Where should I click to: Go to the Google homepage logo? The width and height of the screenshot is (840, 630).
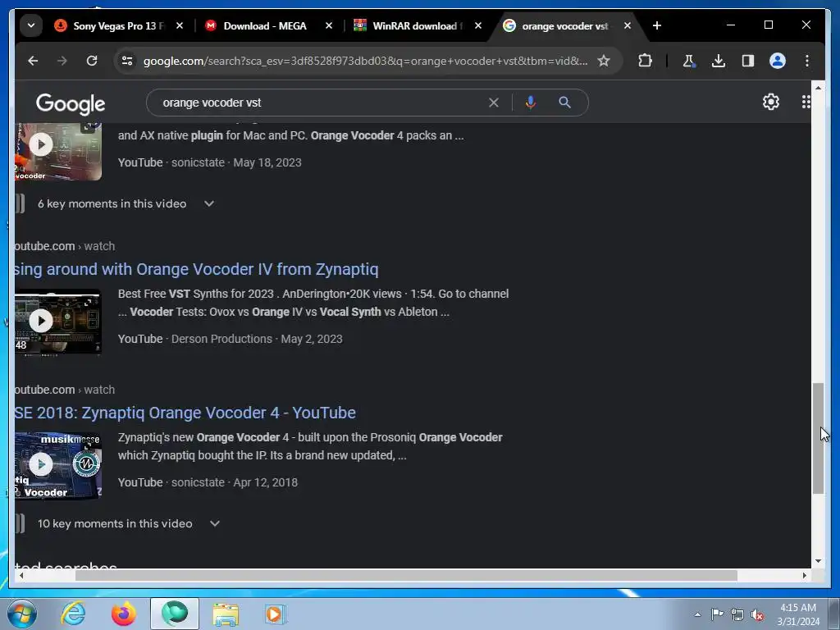(71, 103)
